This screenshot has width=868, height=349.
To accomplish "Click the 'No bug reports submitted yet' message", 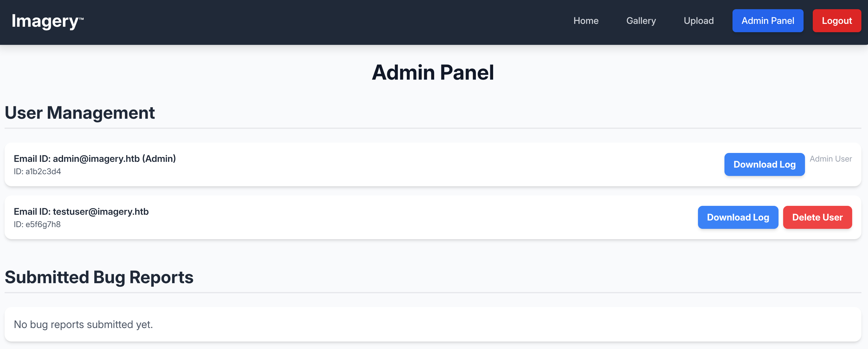I will click(83, 325).
